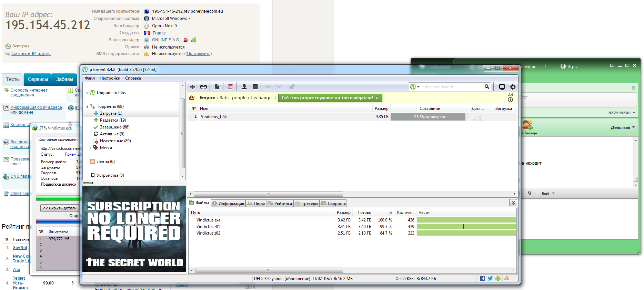Open the 557945500 account dropdown

(622, 113)
